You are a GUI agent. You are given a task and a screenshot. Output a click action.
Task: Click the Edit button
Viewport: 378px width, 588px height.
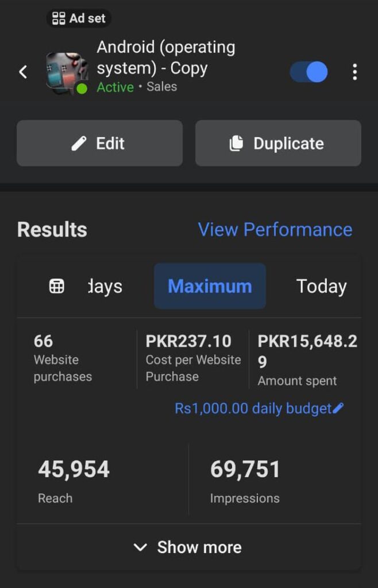pos(99,143)
